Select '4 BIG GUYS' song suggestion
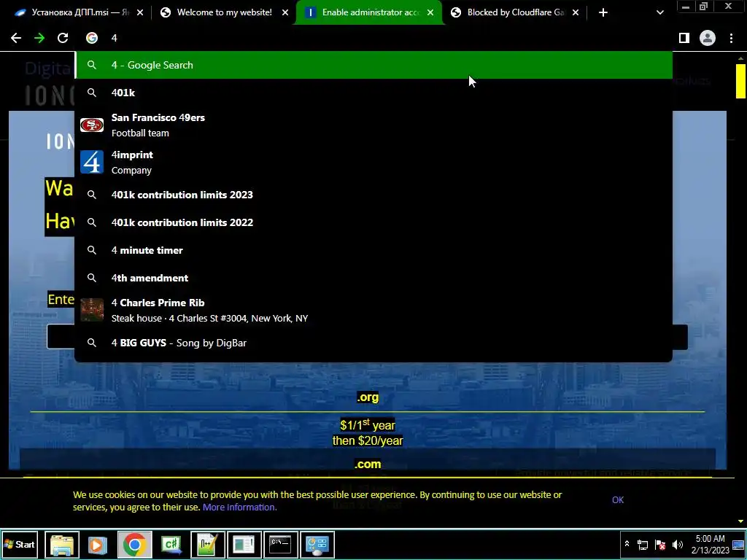This screenshot has width=747, height=560. pyautogui.click(x=374, y=343)
